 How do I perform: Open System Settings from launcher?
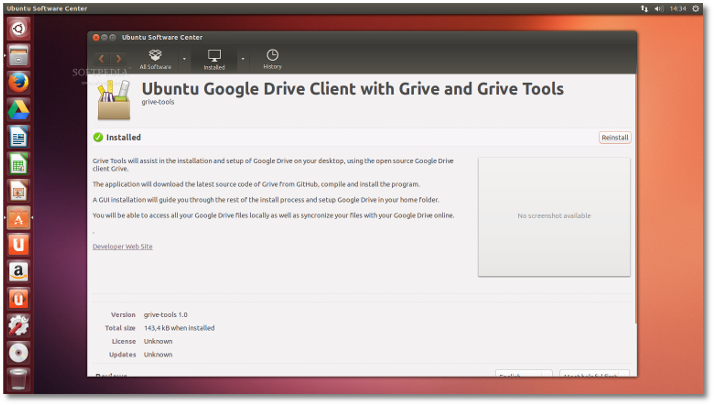coord(18,325)
